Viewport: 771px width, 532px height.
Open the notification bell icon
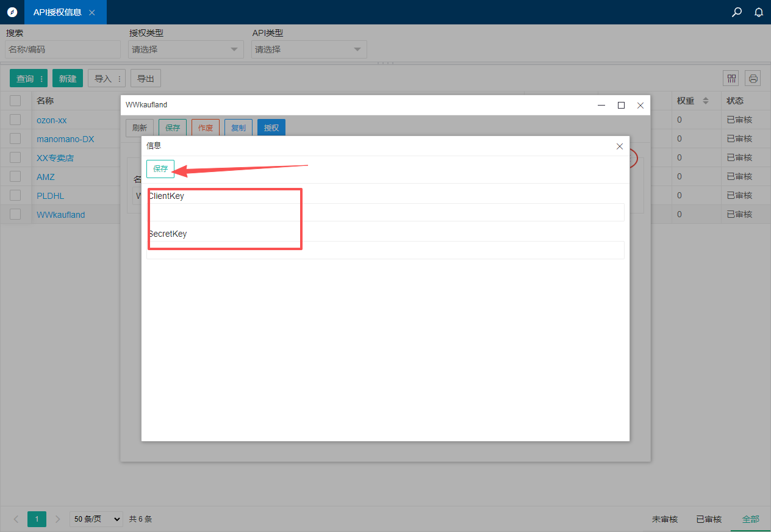tap(759, 12)
